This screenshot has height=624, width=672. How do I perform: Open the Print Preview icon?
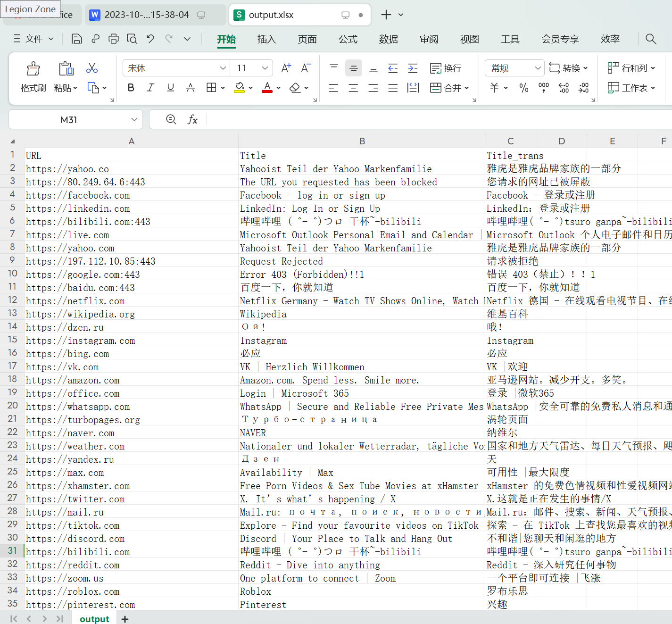132,39
